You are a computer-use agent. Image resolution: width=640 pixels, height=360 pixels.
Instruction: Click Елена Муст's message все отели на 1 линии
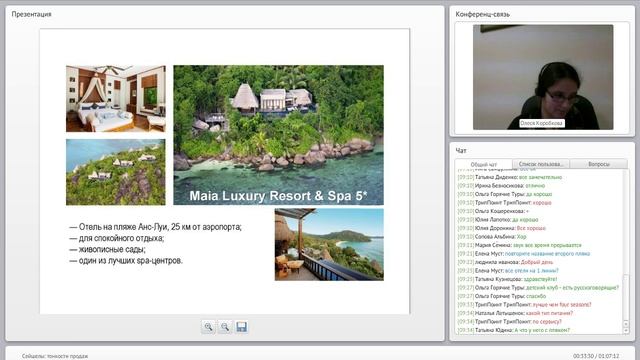508,271
